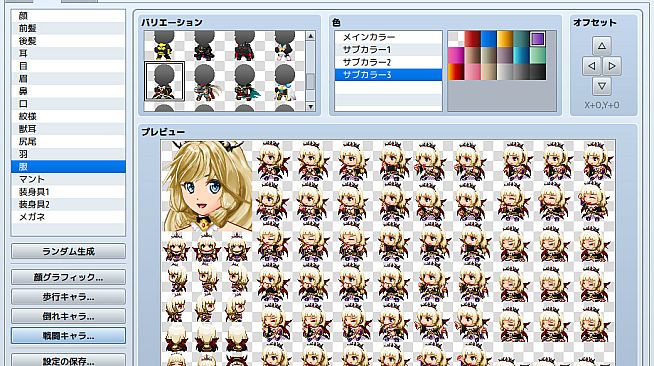Select the outfit variation with cream feathers

point(204,81)
